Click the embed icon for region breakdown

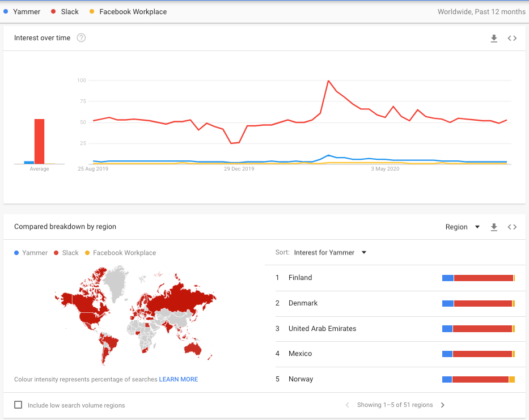(512, 227)
